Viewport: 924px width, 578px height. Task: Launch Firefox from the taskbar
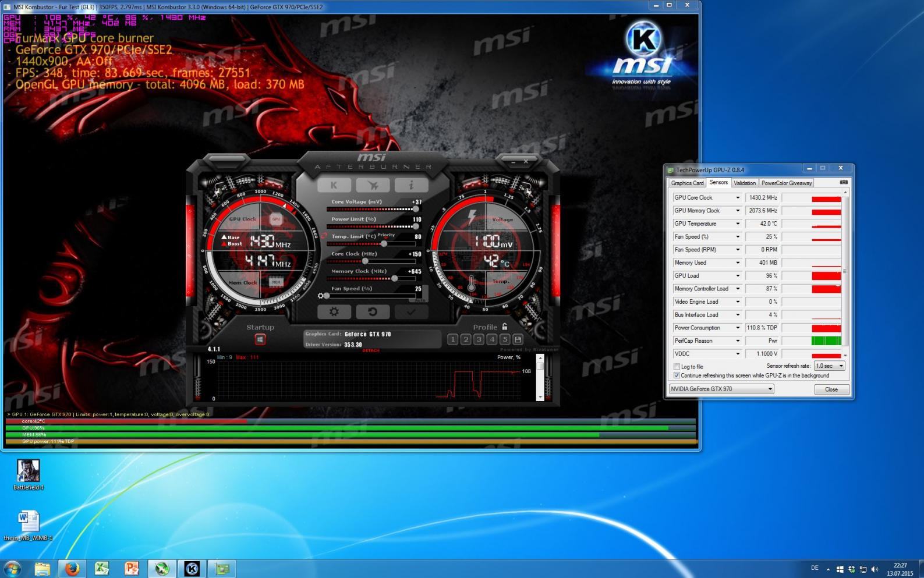(72, 569)
